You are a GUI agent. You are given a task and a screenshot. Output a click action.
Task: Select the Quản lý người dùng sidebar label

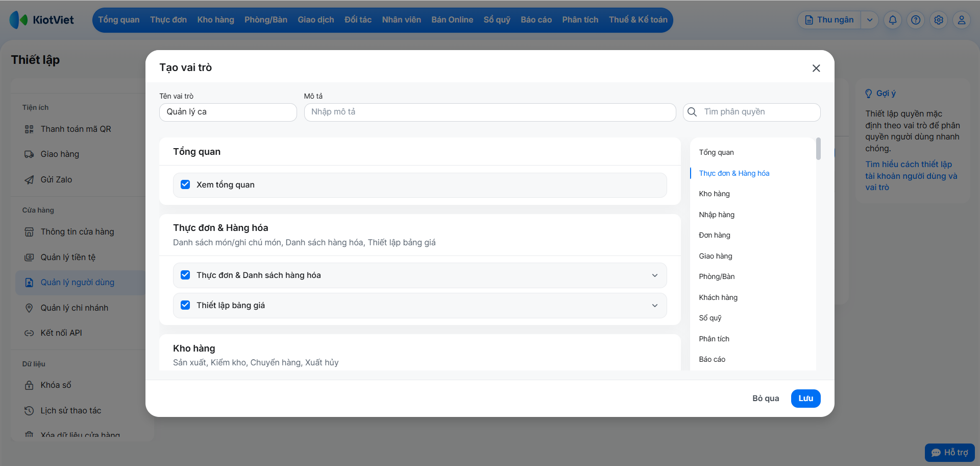(x=78, y=283)
